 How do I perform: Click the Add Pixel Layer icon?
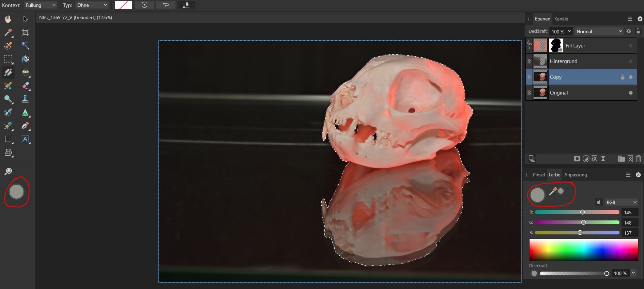pos(630,159)
